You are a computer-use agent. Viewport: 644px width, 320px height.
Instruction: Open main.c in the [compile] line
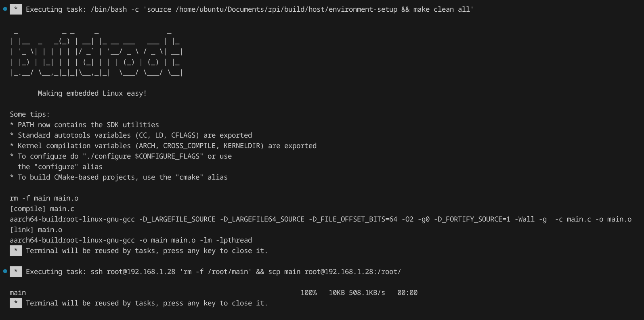click(62, 209)
